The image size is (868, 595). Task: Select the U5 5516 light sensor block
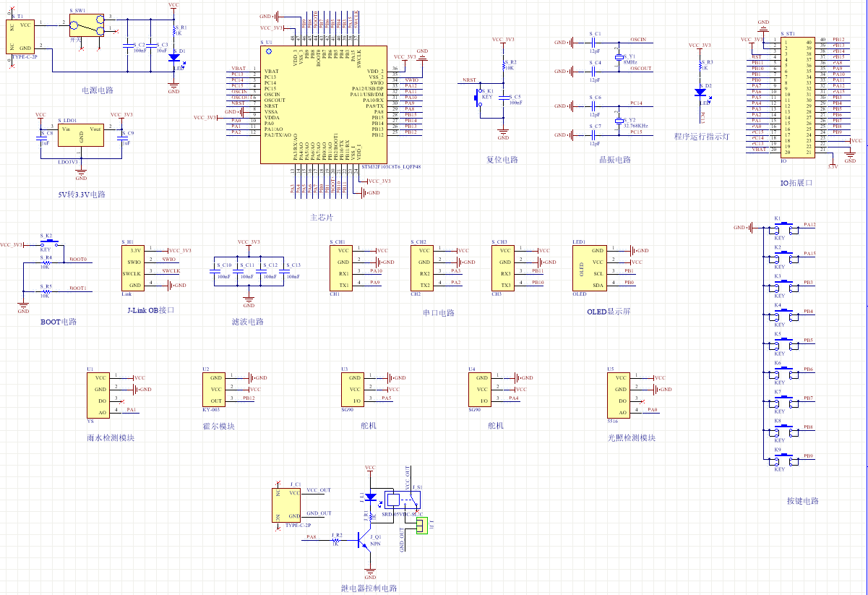click(619, 395)
